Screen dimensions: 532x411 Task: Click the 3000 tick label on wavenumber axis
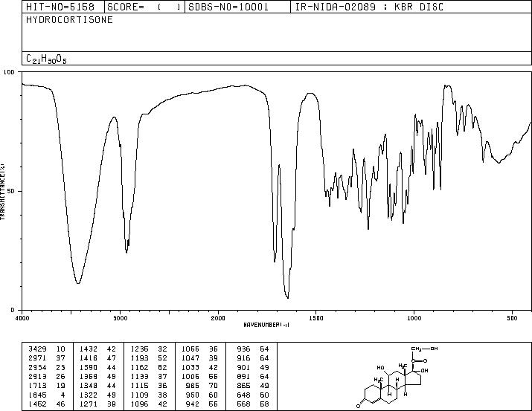[120, 318]
